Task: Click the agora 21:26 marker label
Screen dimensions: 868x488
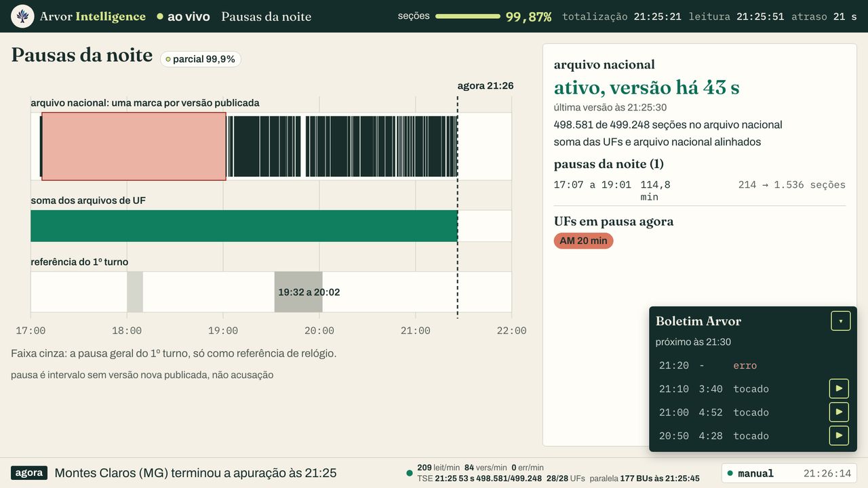Action: (x=486, y=85)
